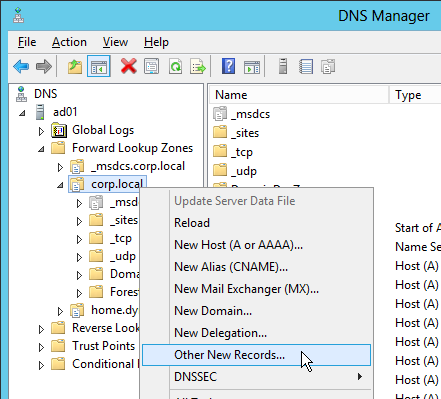The image size is (441, 399).
Task: Click the DNS Manager title bar icon
Action: (x=18, y=15)
